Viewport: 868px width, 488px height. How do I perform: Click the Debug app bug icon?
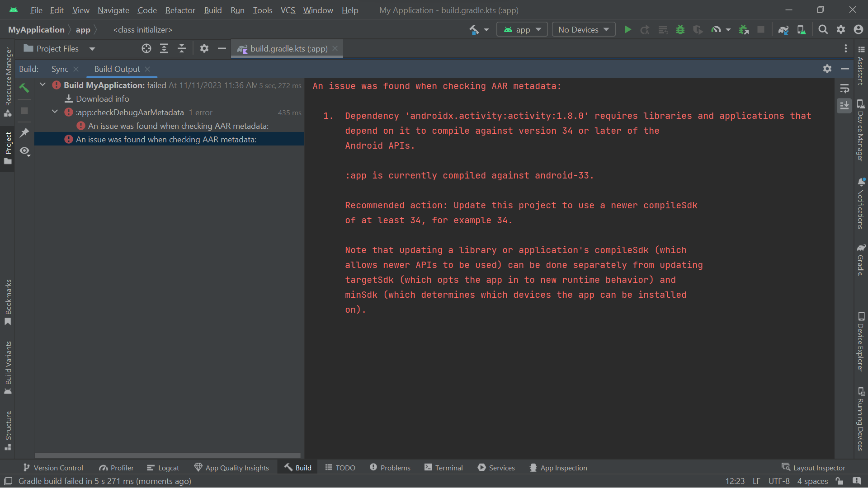click(680, 30)
